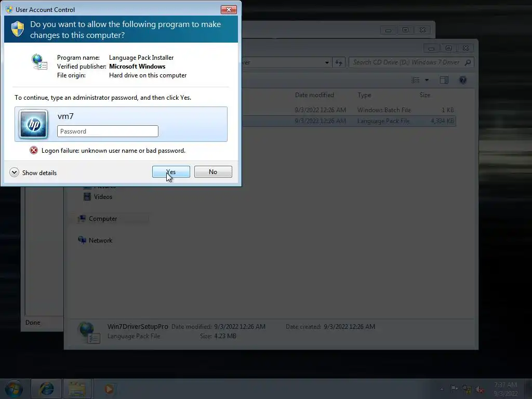Screen dimensions: 532x399
Task: Click the 4.23 MB size in details pane
Action: pyautogui.click(x=225, y=336)
